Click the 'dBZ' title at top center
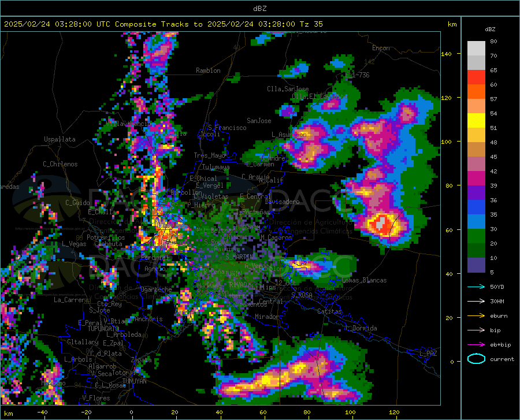The image size is (520, 420). (x=259, y=9)
